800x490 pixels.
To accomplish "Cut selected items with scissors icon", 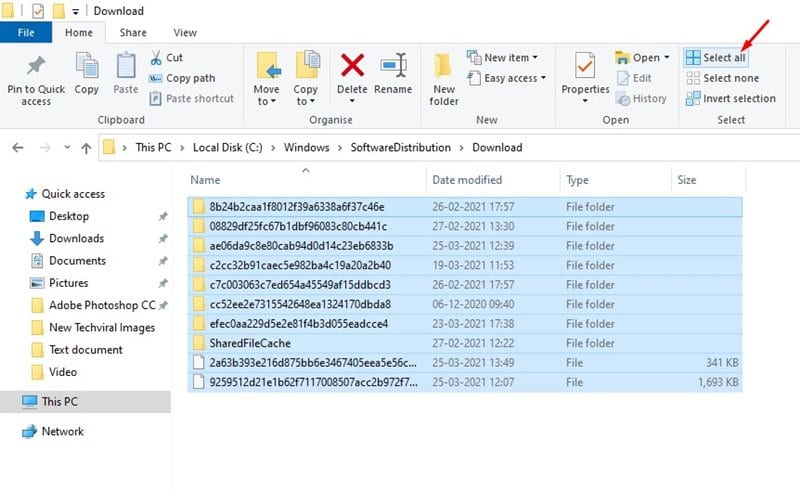I will pos(167,58).
